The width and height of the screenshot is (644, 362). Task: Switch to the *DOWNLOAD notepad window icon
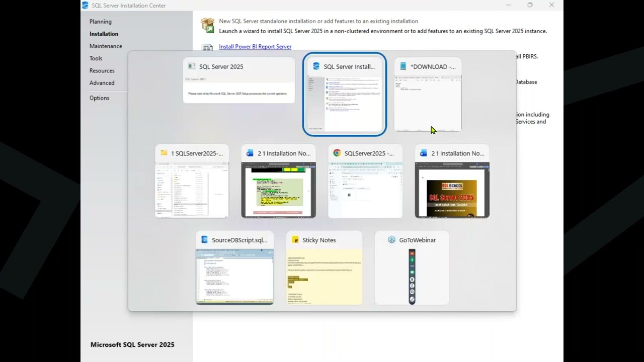[403, 66]
